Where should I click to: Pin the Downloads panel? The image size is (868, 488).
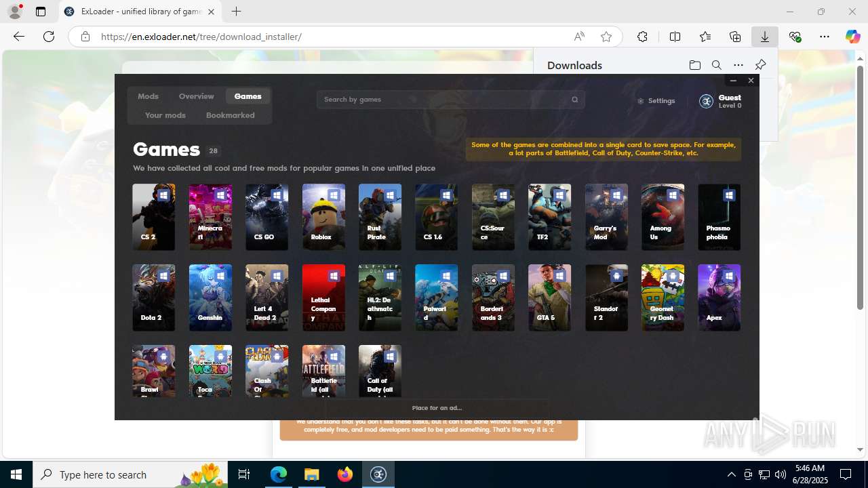coord(760,65)
